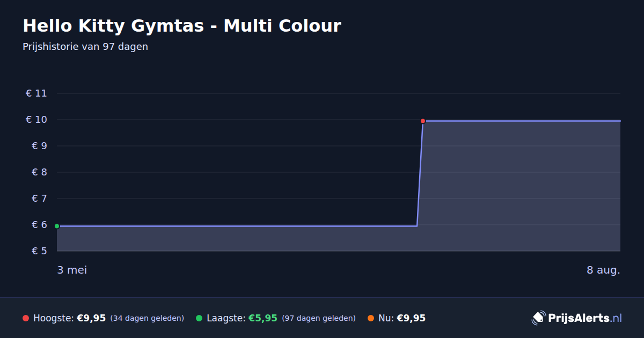Click the green dot beside Laagste
644x338 pixels.
click(199, 318)
